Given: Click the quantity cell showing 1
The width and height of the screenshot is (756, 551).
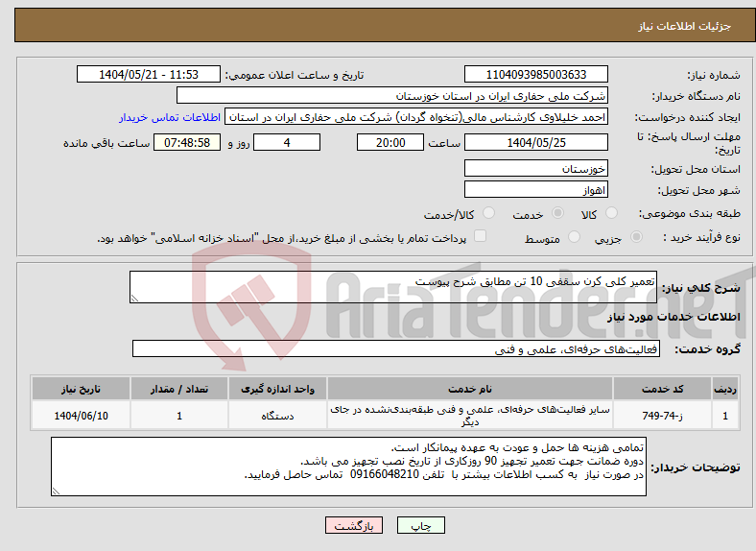Looking at the screenshot, I should coord(178,416).
